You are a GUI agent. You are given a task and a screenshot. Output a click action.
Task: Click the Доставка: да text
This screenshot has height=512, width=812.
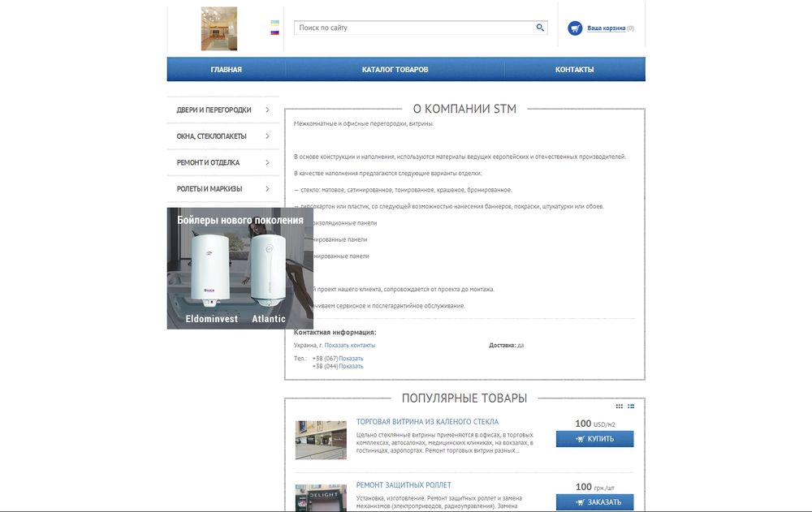pyautogui.click(x=507, y=346)
